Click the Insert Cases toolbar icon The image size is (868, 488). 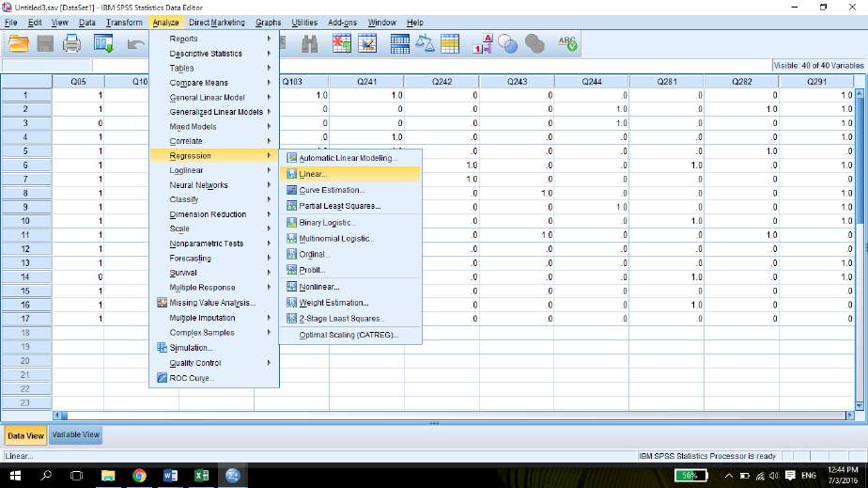click(342, 43)
